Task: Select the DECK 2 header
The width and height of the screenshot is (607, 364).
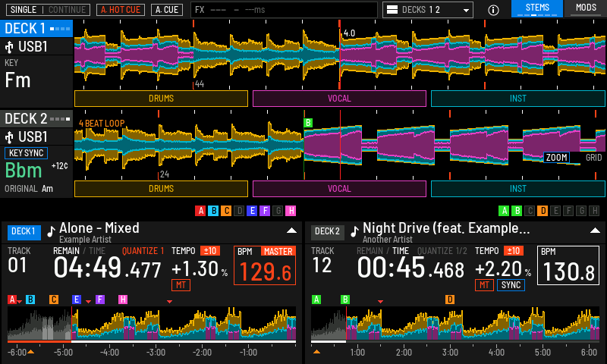Action: click(36, 119)
